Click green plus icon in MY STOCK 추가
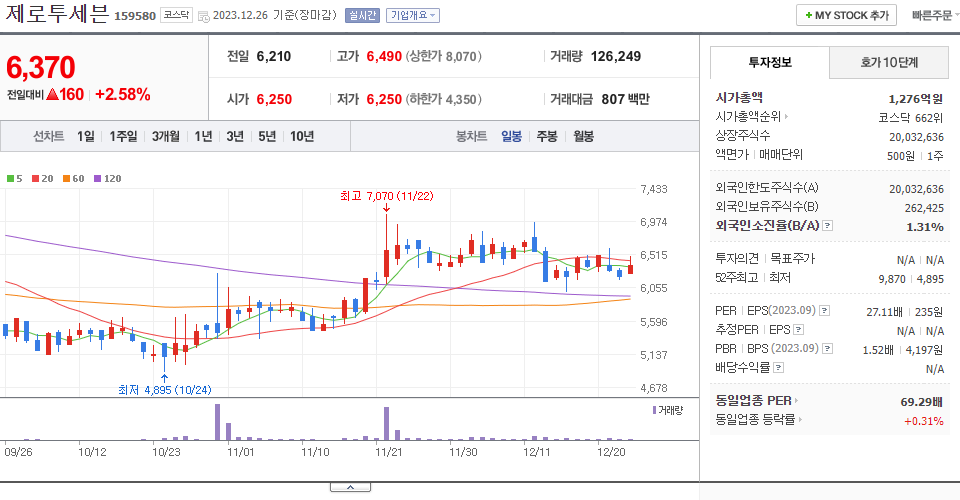The width and height of the screenshot is (960, 500). (809, 15)
